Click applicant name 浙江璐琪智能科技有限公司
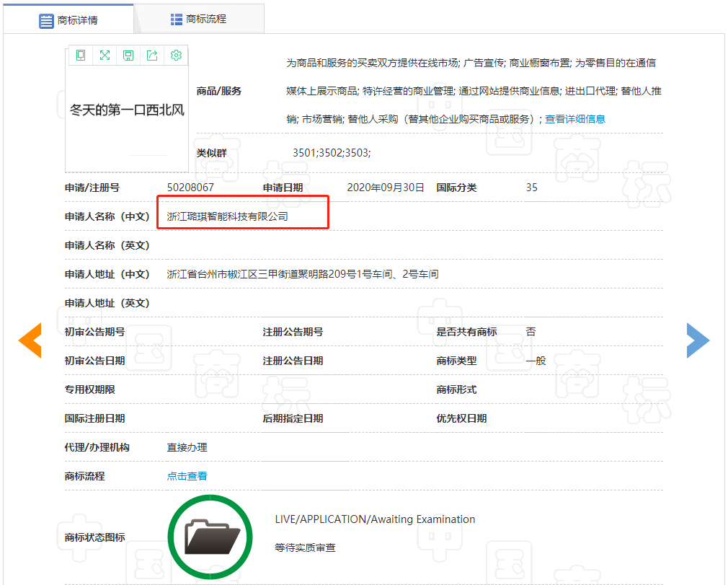This screenshot has height=585, width=728. pyautogui.click(x=227, y=216)
